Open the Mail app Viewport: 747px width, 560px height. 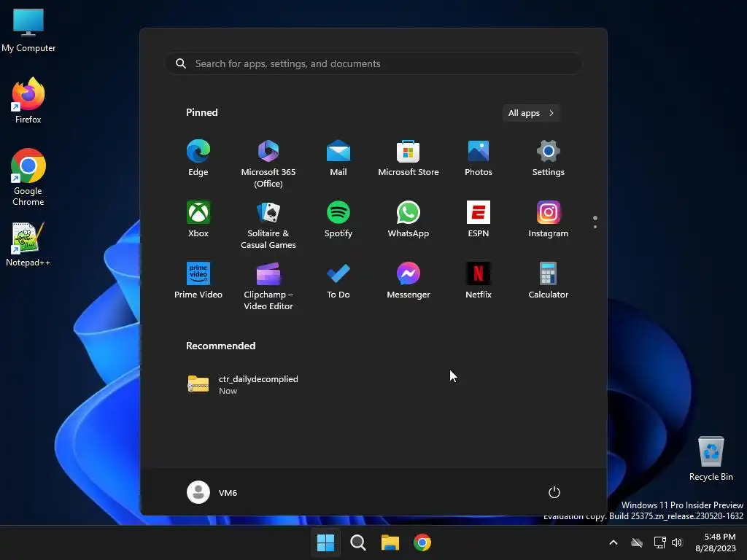point(338,158)
